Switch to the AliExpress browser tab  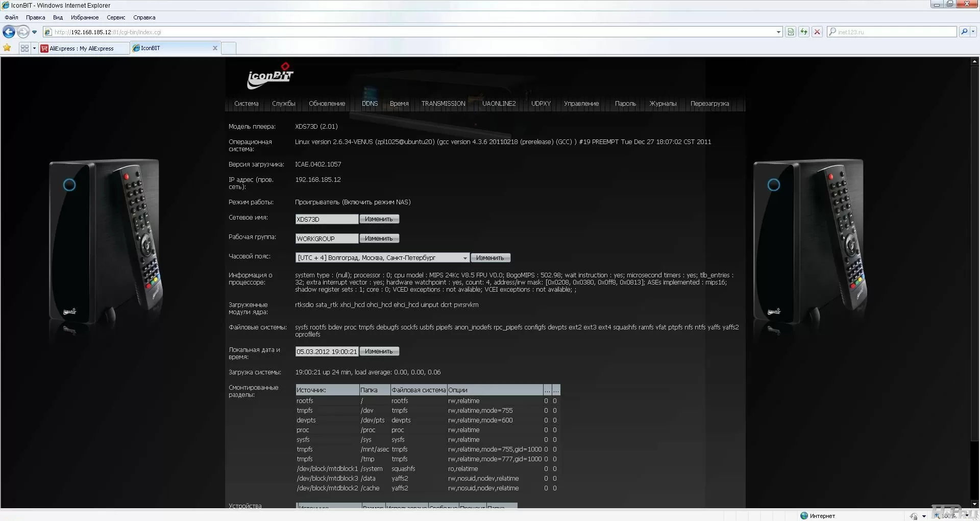82,49
